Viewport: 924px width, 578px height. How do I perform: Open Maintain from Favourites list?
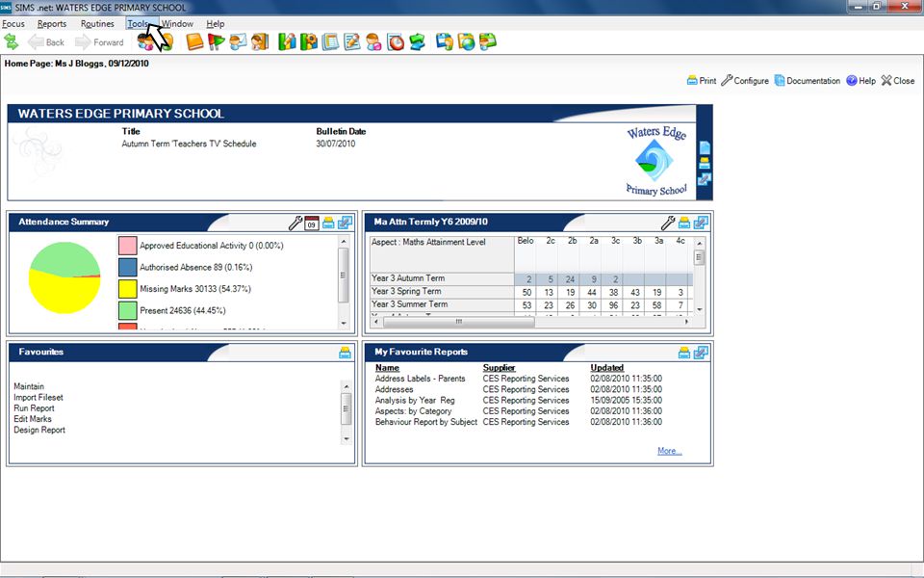click(29, 386)
